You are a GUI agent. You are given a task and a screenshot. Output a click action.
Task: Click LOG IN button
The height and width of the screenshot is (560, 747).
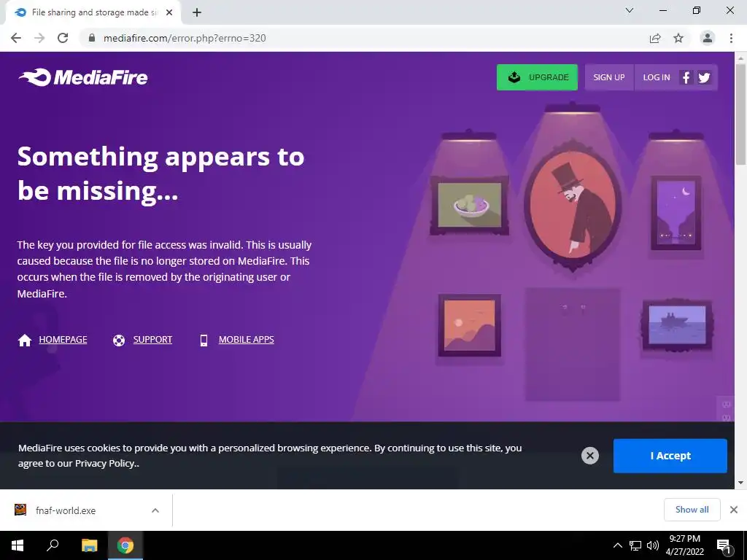tap(656, 77)
